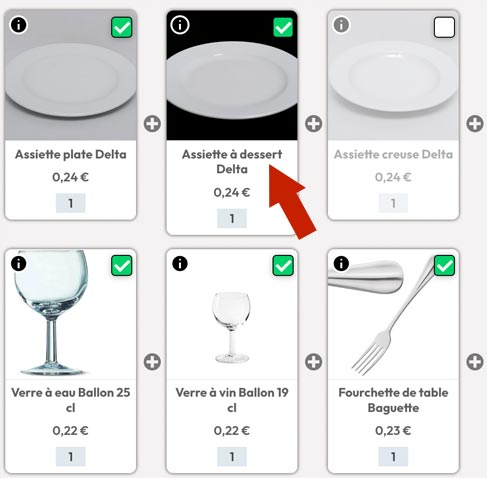Untick the Verre à vin Ballon checkbox
Screen dimensions: 487x478
[x=283, y=266]
